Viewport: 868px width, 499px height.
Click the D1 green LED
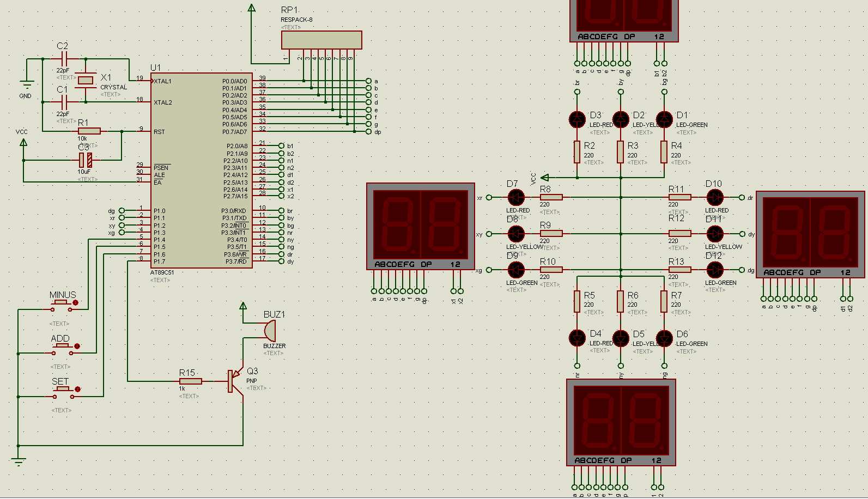[664, 119]
